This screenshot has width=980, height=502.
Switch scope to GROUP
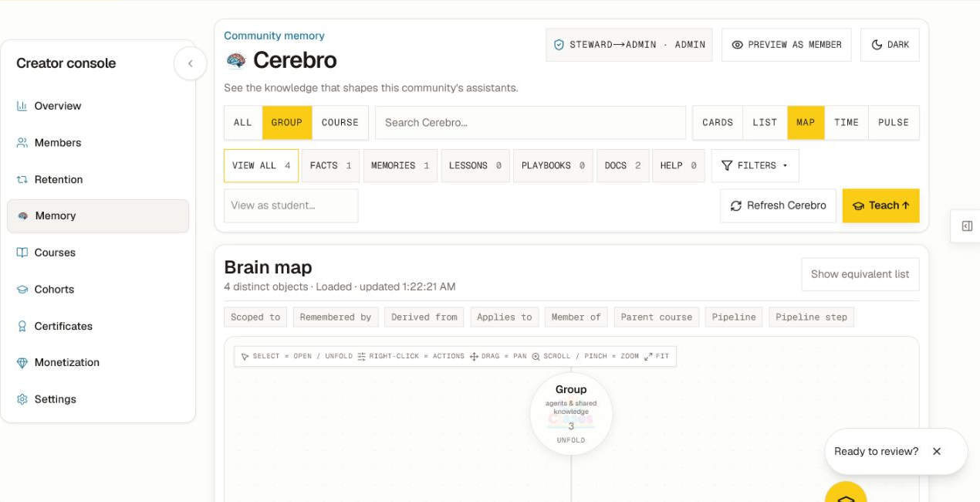click(x=287, y=122)
